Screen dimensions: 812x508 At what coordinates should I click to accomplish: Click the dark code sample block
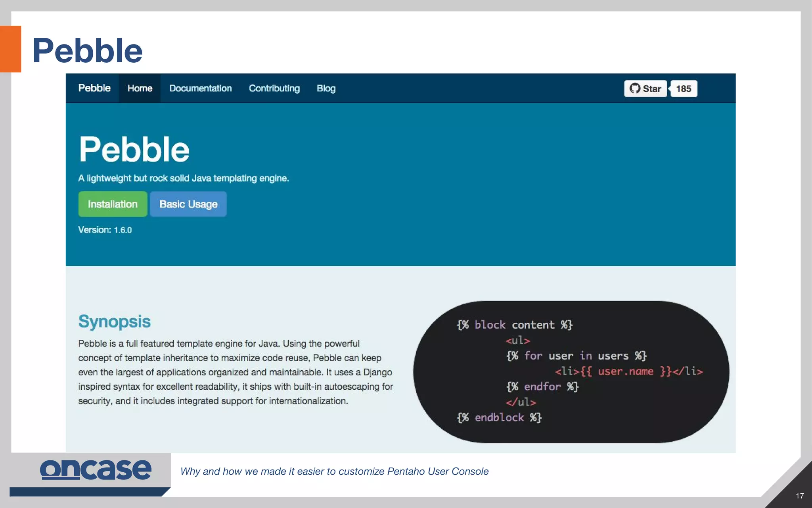point(571,371)
